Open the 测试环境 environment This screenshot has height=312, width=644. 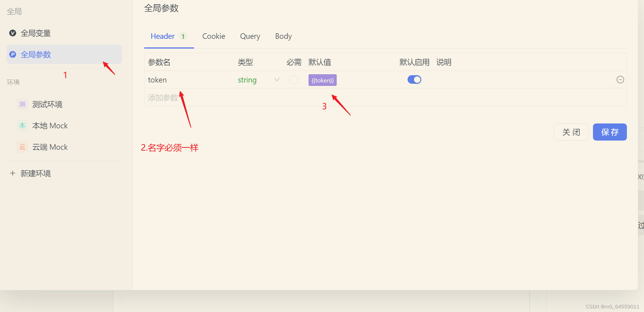pyautogui.click(x=64, y=104)
